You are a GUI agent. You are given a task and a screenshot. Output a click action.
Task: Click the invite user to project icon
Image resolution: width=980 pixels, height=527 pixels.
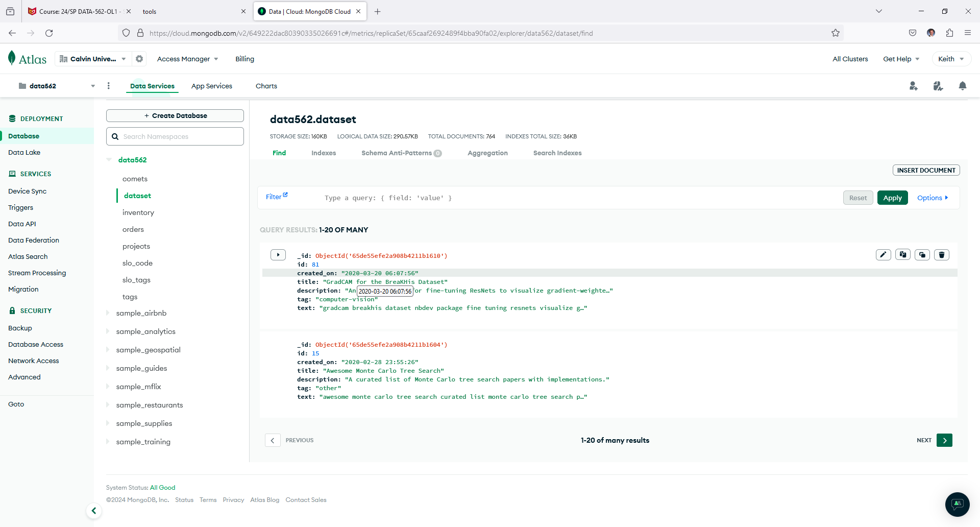click(x=913, y=86)
